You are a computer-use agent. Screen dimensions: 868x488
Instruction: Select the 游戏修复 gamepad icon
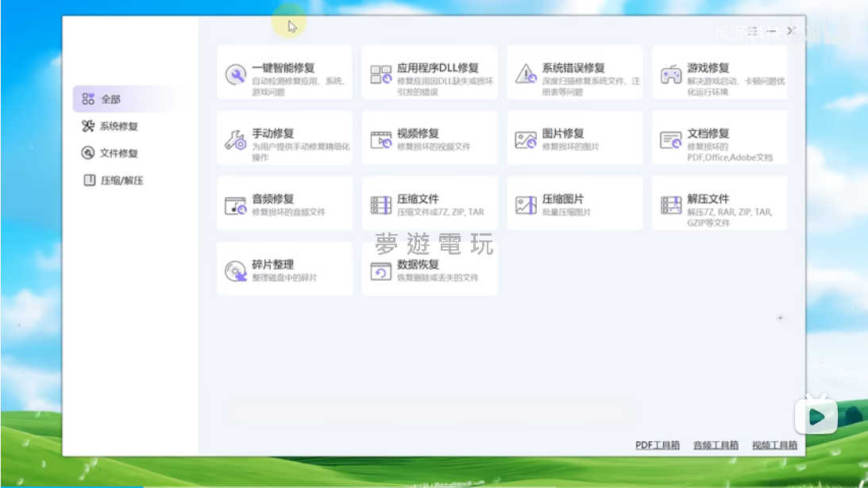click(x=671, y=75)
